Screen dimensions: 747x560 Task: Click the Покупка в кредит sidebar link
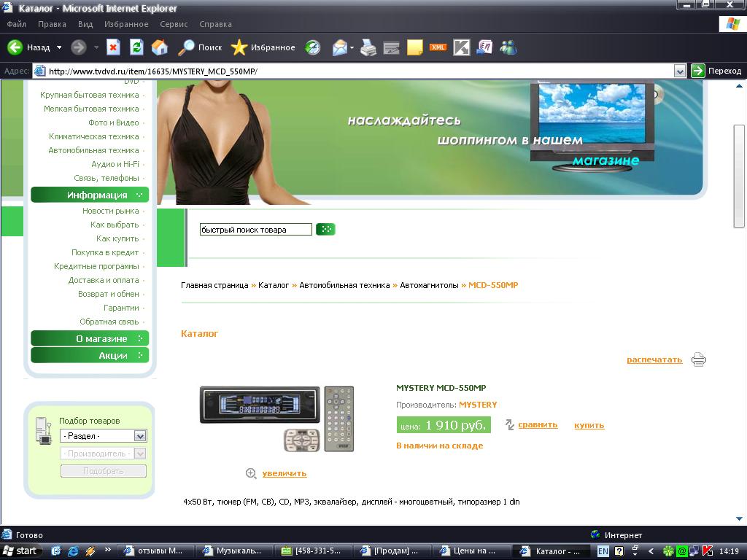(105, 252)
